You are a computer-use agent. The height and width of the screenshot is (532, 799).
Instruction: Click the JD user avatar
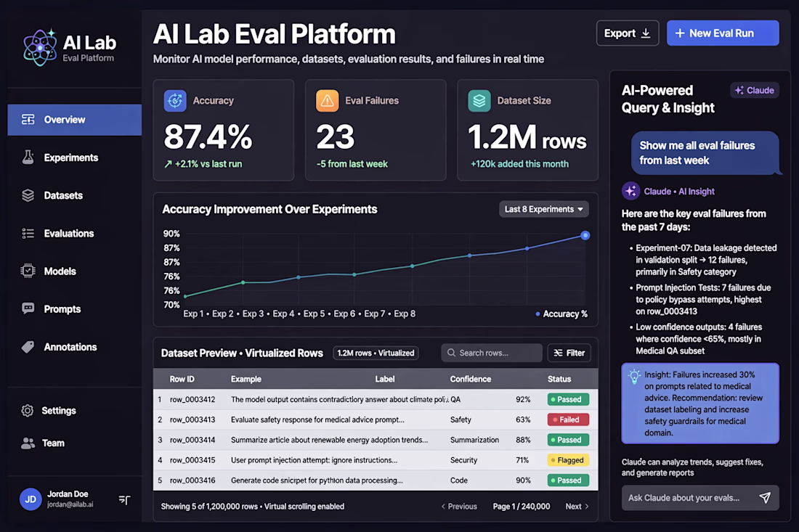click(x=31, y=499)
